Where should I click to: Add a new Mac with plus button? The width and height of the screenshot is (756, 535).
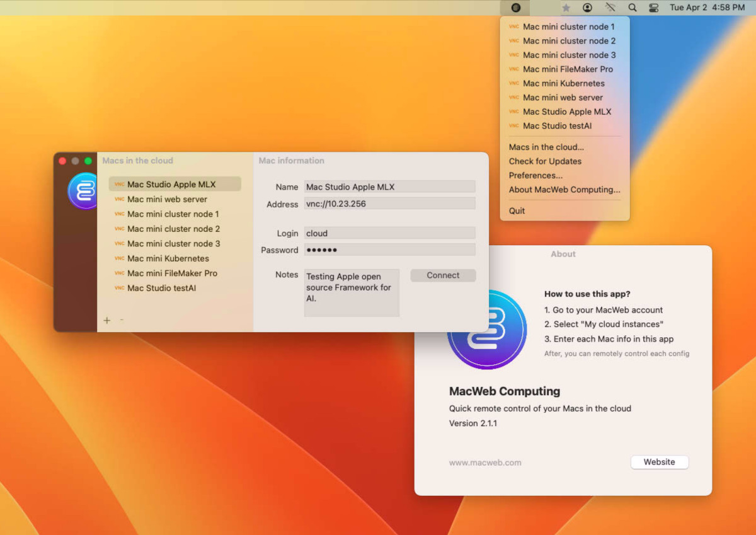click(x=106, y=320)
